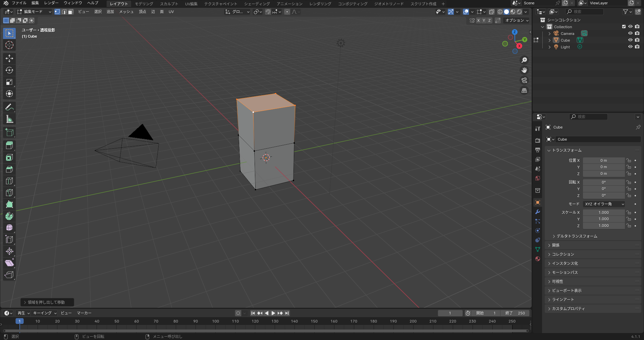Open the XYZ オイラー角 rotation mode dropdown
Screen dimensions: 644x340
click(x=604, y=204)
